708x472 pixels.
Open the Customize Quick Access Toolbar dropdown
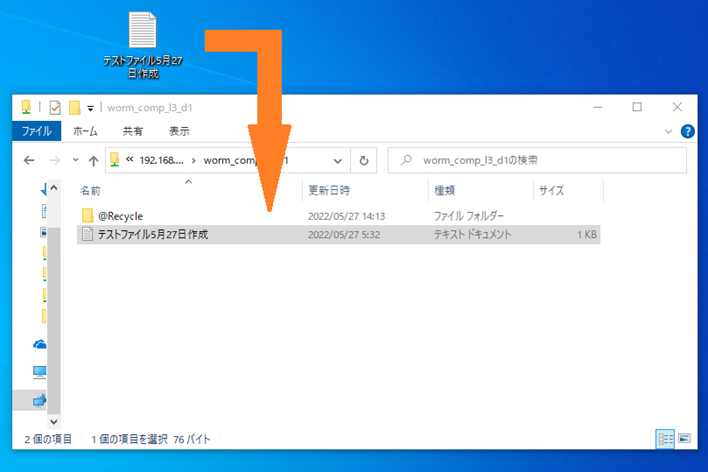(90, 108)
